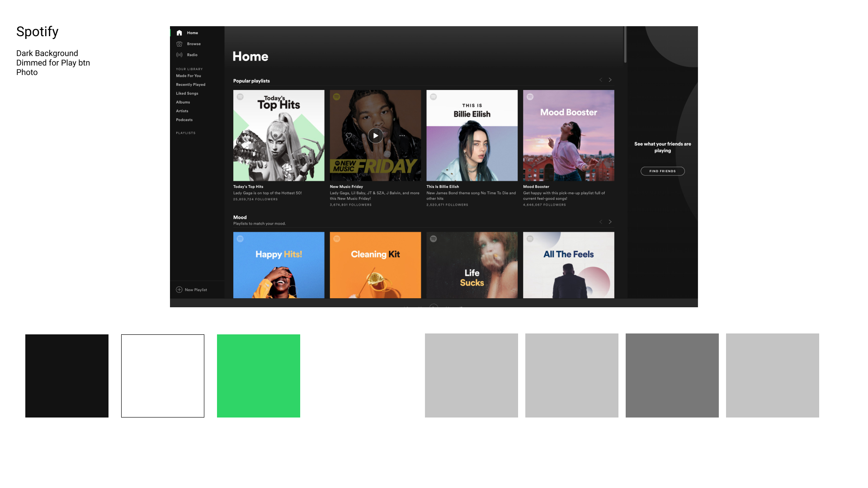Click the Spotify logo on Happy Hits cover
This screenshot has width=868, height=488.
[240, 239]
